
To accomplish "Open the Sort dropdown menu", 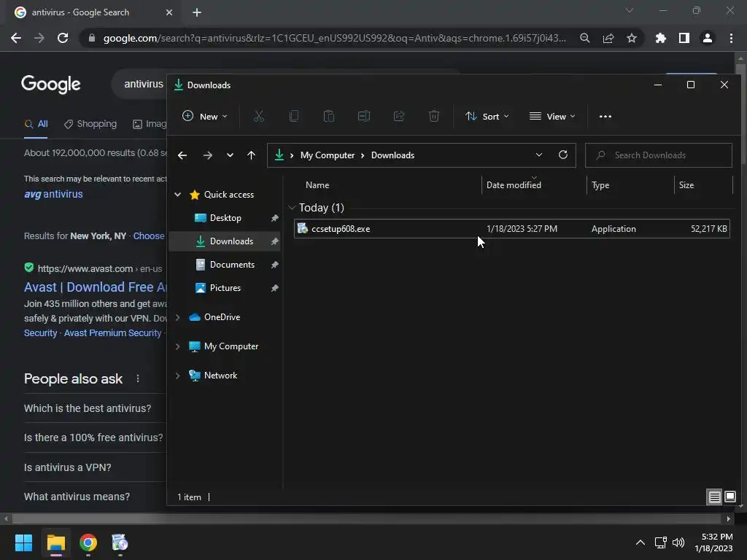I will pyautogui.click(x=487, y=116).
